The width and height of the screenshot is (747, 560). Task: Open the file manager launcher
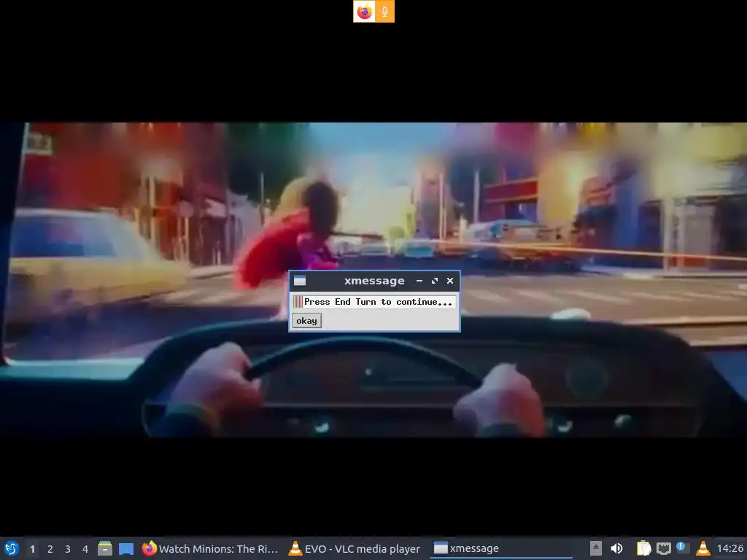[105, 548]
